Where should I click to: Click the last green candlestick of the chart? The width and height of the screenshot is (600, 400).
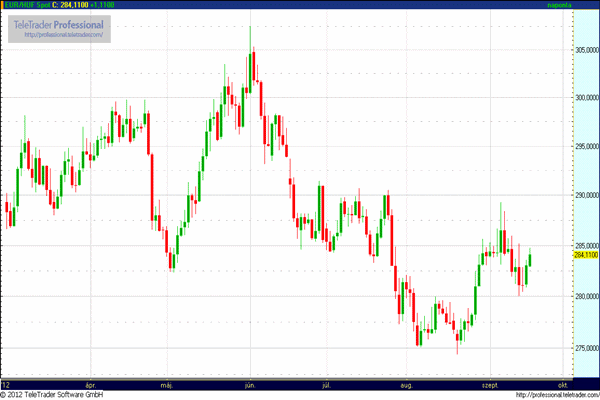(530, 258)
